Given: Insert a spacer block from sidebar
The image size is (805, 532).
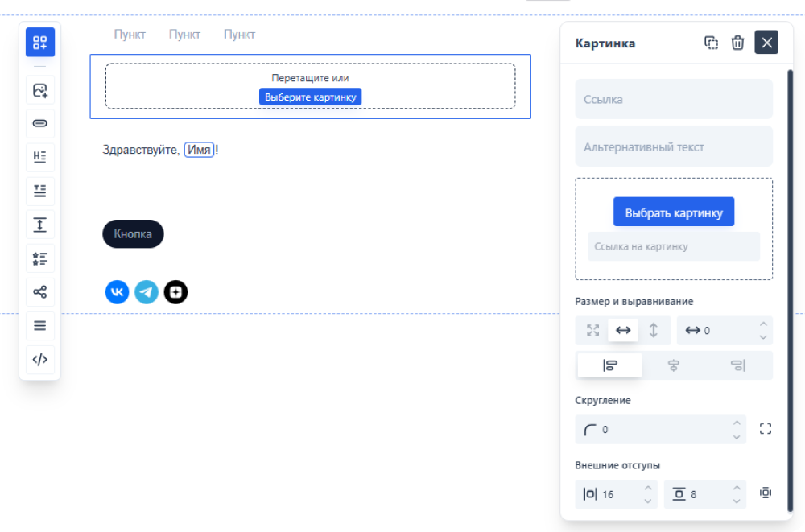Looking at the screenshot, I should click(x=39, y=225).
